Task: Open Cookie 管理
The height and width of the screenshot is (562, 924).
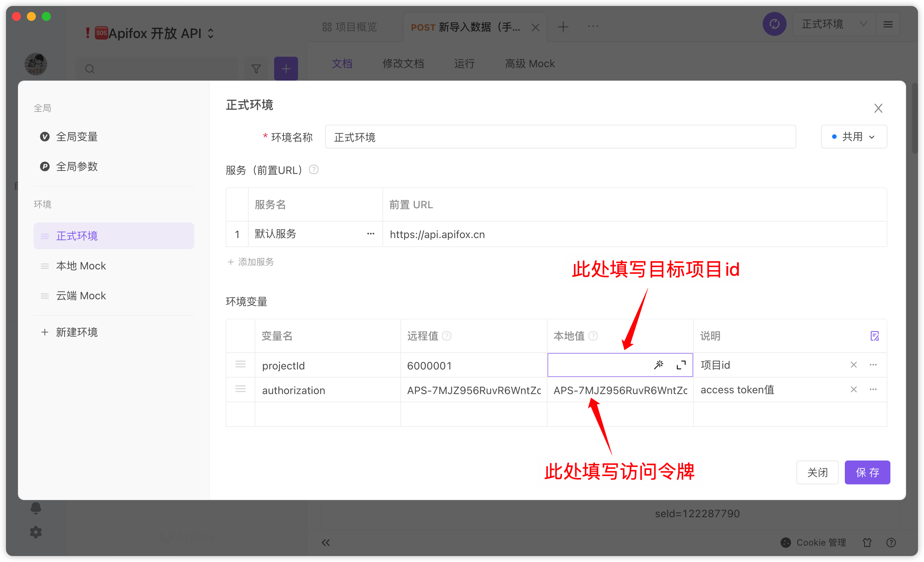Action: pos(813,542)
